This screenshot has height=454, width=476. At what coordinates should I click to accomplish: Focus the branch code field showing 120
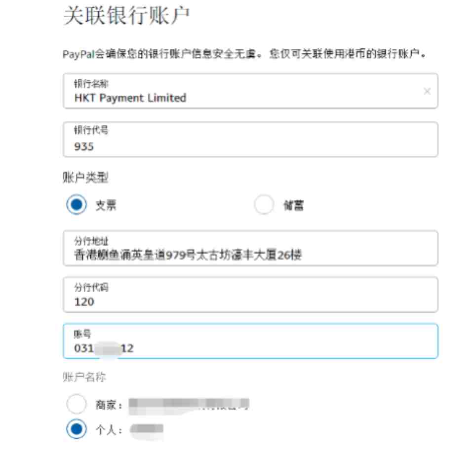coord(250,295)
